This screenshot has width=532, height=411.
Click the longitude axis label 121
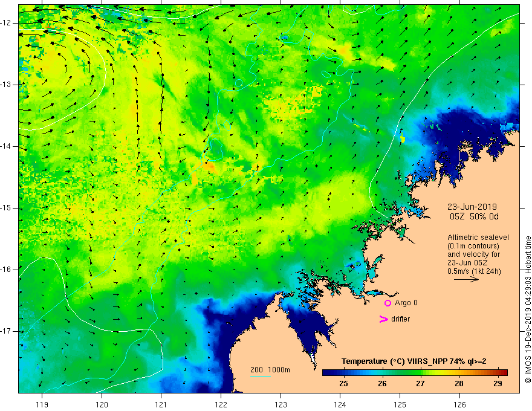click(161, 404)
